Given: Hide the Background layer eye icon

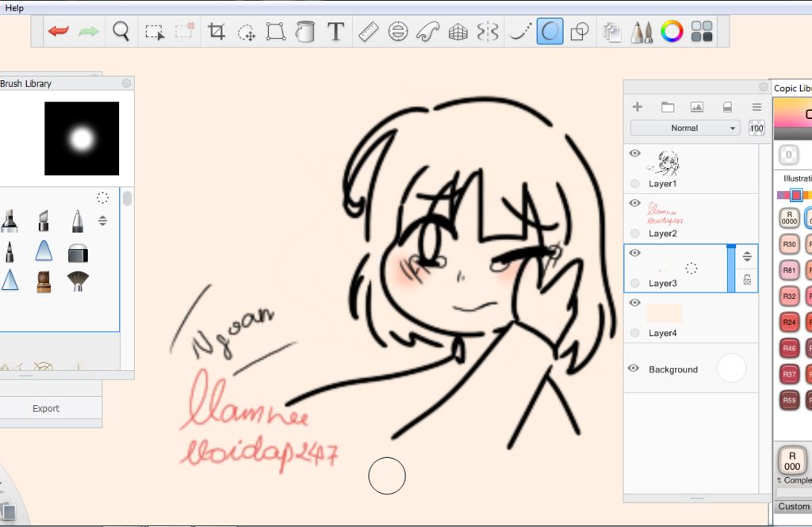Looking at the screenshot, I should [634, 368].
